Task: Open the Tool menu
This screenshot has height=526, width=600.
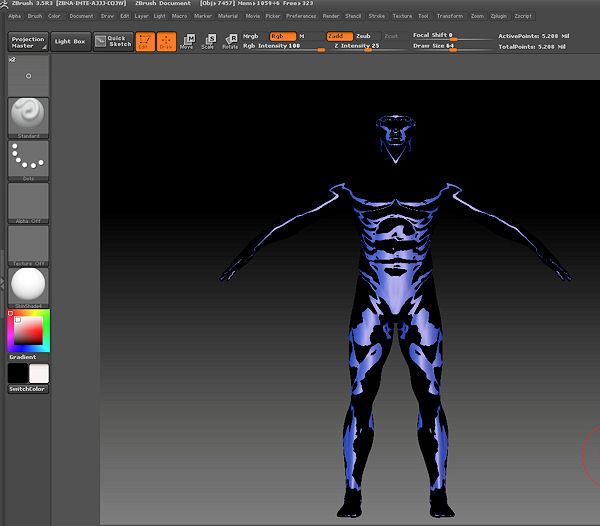Action: pyautogui.click(x=423, y=16)
